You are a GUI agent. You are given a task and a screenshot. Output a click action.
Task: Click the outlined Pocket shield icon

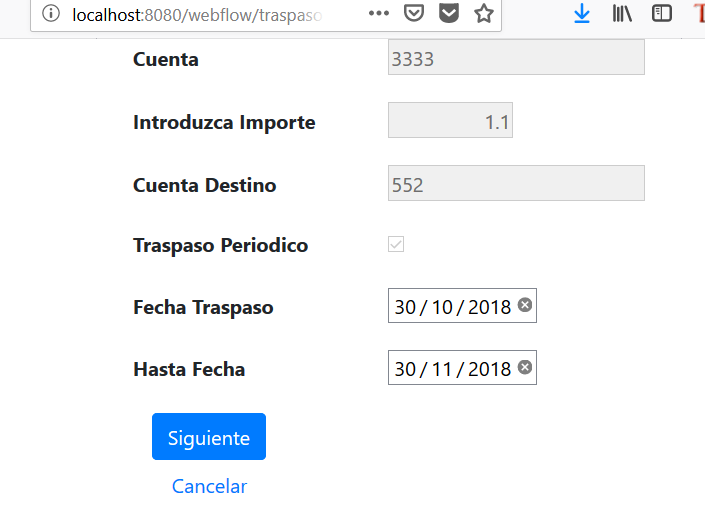pyautogui.click(x=414, y=13)
